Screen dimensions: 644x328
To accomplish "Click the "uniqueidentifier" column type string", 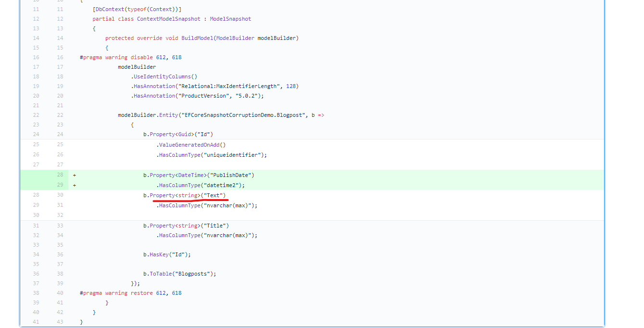I will tap(232, 155).
